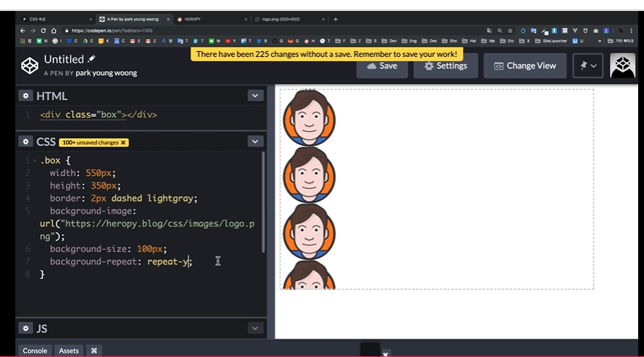Open the 기타 북마크 folder
The height and width of the screenshot is (357, 644).
(620, 41)
